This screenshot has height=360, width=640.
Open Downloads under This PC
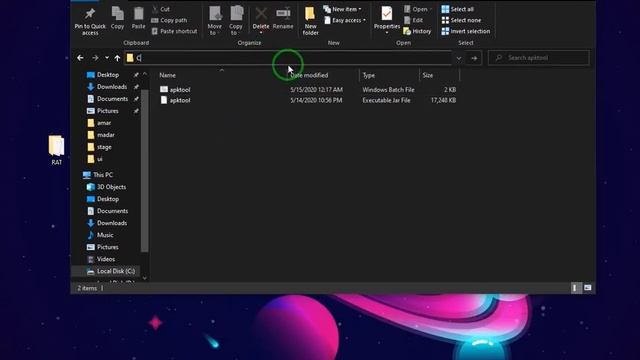(111, 223)
